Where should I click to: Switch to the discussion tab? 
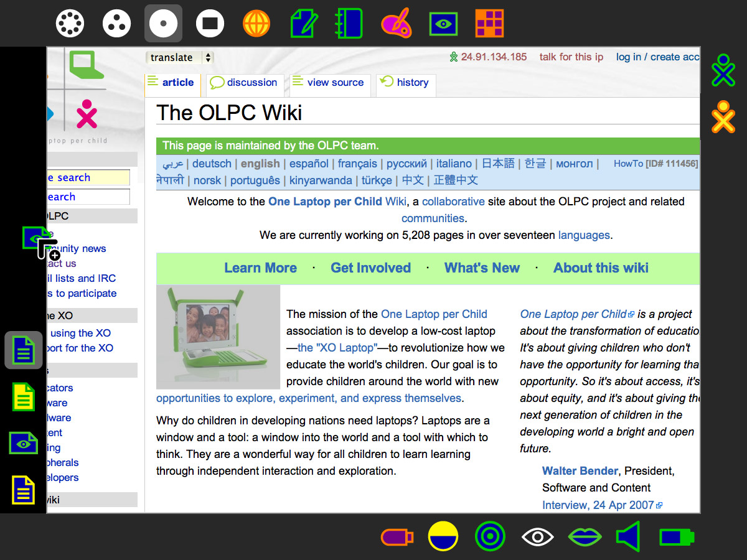(x=244, y=83)
